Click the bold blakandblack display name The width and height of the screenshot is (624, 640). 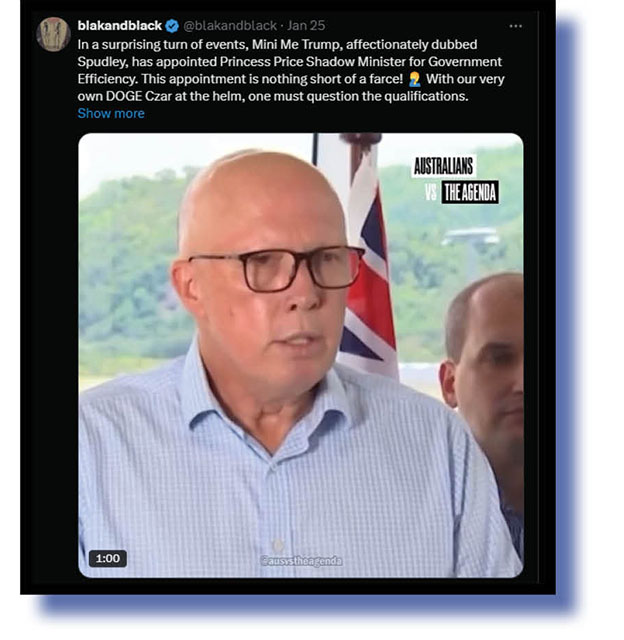pos(120,26)
